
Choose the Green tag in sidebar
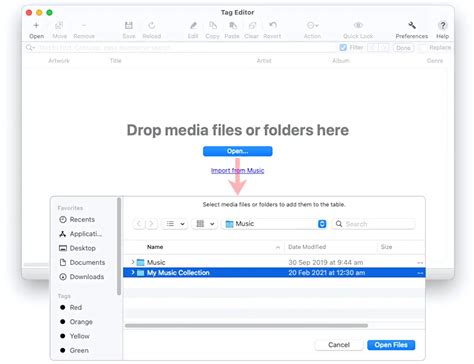click(74, 350)
